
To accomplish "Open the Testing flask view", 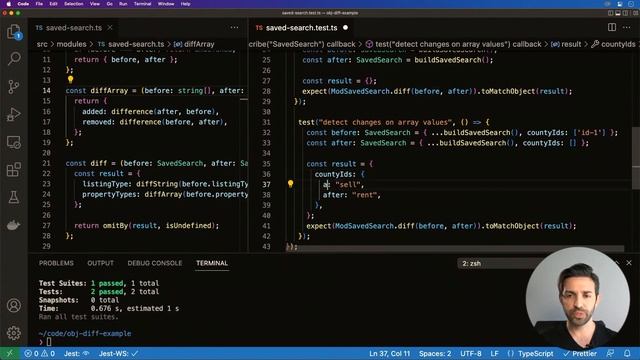I will point(13,197).
